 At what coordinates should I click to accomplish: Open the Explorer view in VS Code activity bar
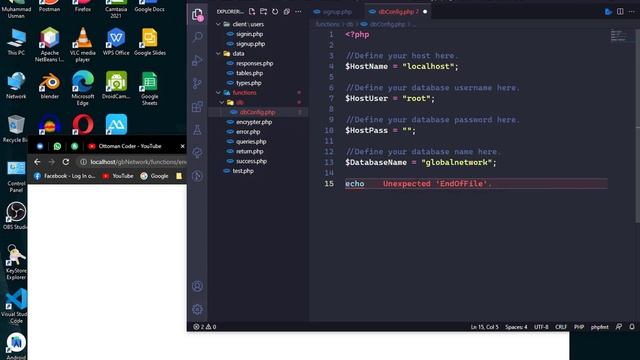(198, 15)
